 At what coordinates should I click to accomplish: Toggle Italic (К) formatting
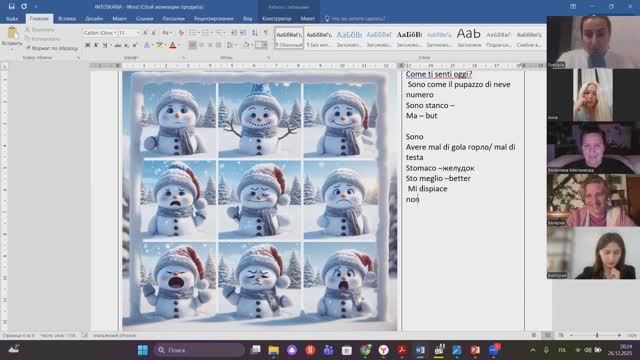click(x=96, y=45)
